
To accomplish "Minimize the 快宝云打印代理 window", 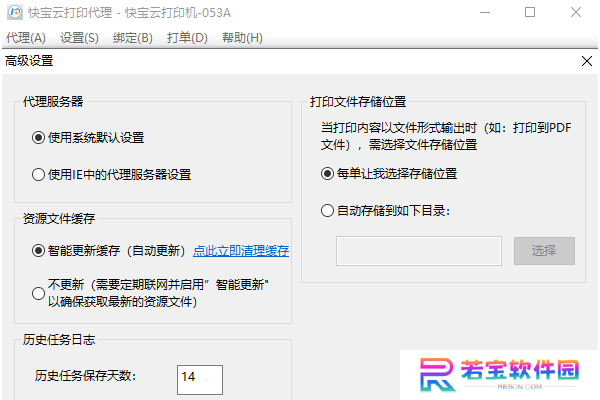I will (485, 12).
